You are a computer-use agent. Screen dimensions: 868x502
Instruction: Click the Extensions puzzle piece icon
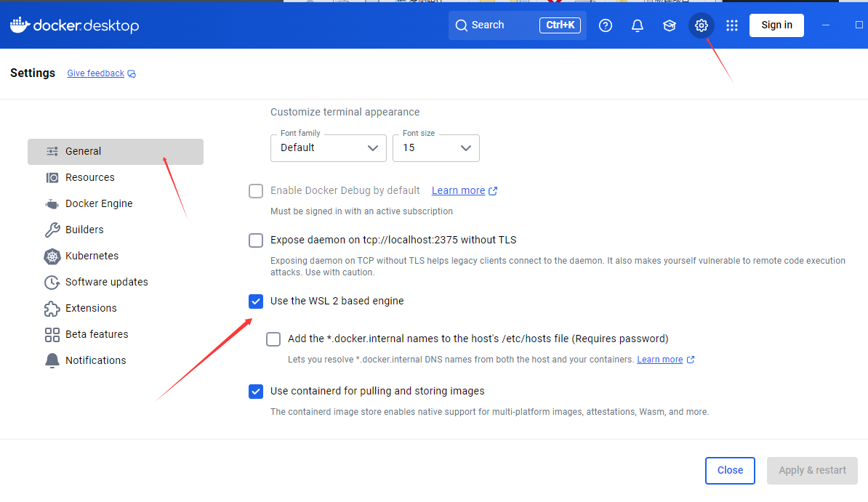pos(52,308)
